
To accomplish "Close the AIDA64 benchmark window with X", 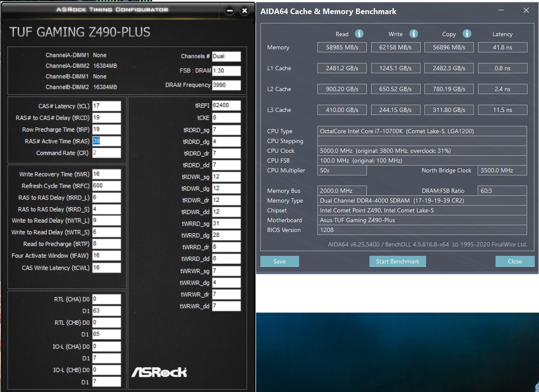I will 526,11.
